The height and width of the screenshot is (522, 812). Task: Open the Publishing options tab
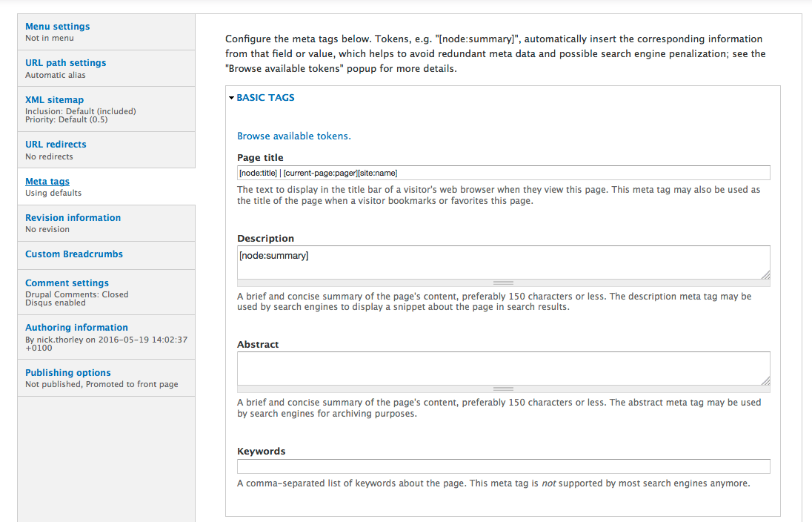68,373
